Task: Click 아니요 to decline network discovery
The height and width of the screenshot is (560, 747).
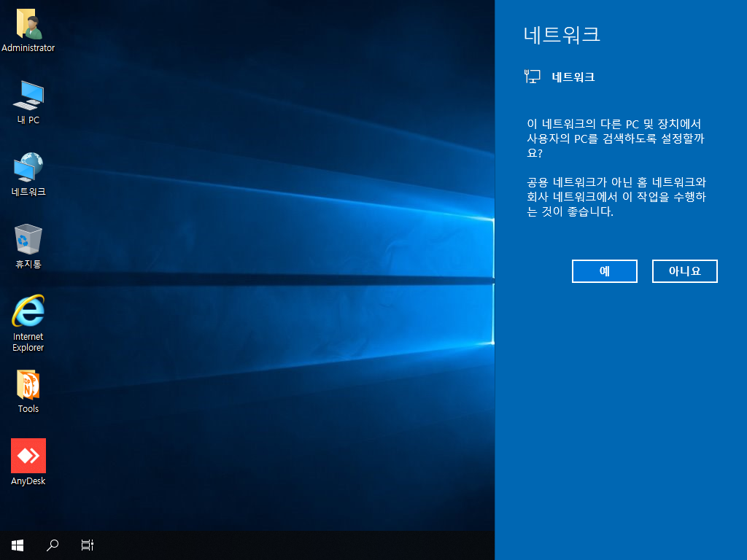Action: pos(684,271)
